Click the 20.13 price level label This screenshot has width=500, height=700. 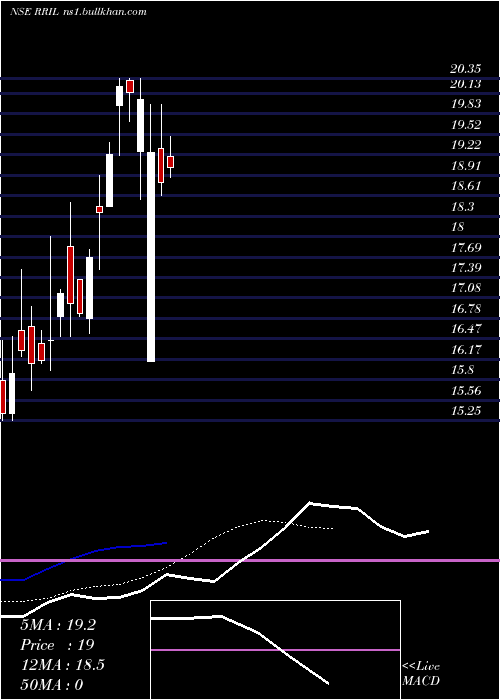pyautogui.click(x=466, y=84)
